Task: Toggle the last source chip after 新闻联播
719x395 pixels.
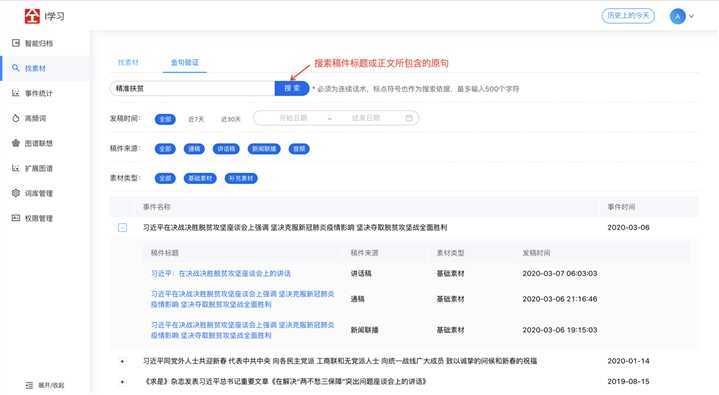Action: tap(299, 149)
